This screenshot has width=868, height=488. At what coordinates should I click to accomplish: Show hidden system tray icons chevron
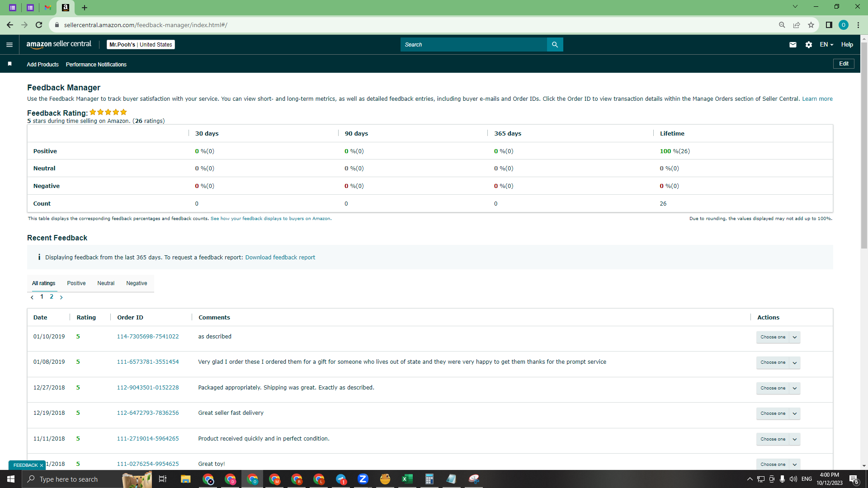[x=750, y=479]
